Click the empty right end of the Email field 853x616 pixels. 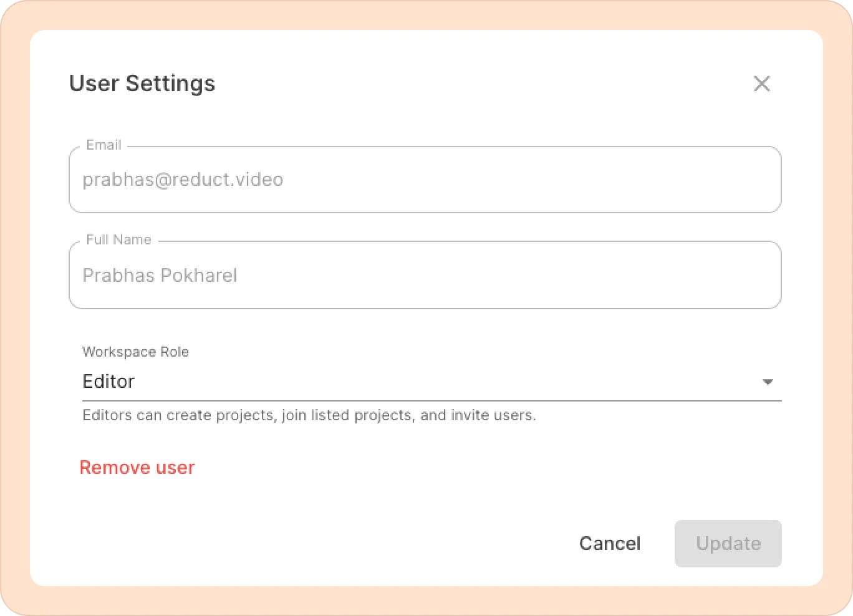[717, 180]
